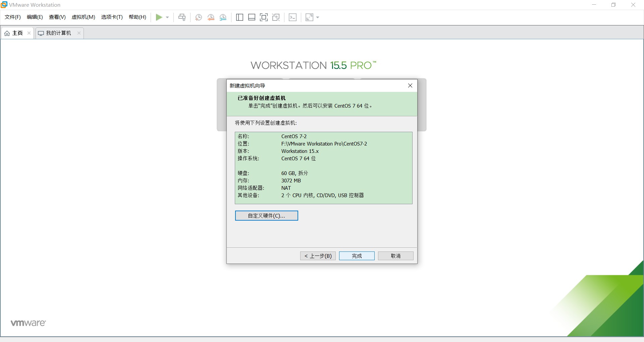Click the 上一步(B) back button

tap(318, 256)
